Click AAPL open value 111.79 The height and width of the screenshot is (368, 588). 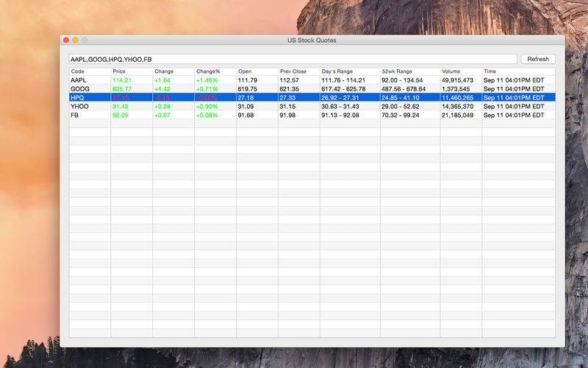[248, 80]
